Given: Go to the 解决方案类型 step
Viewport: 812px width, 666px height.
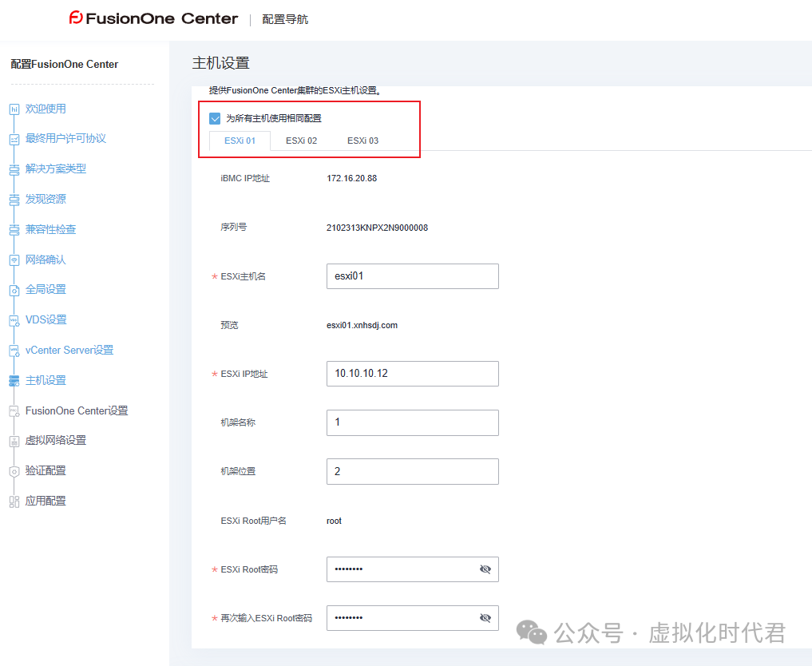Looking at the screenshot, I should pyautogui.click(x=55, y=168).
